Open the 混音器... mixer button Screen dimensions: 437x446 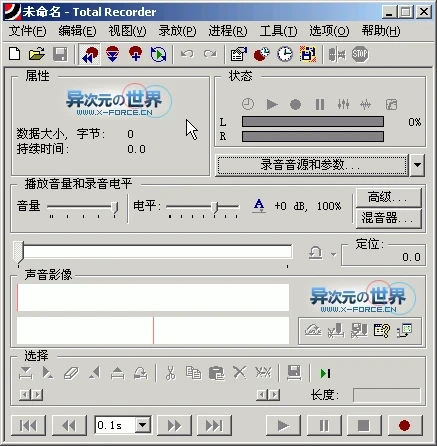tap(389, 218)
